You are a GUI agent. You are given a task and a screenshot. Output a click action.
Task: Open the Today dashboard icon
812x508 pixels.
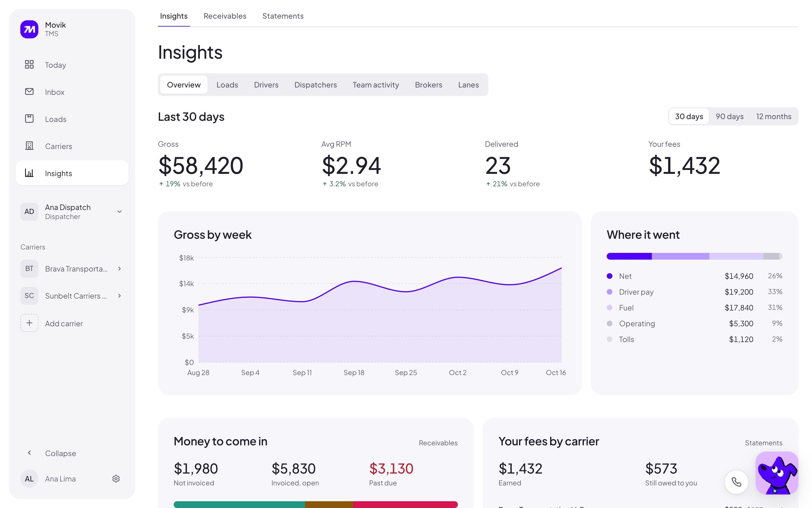click(29, 64)
